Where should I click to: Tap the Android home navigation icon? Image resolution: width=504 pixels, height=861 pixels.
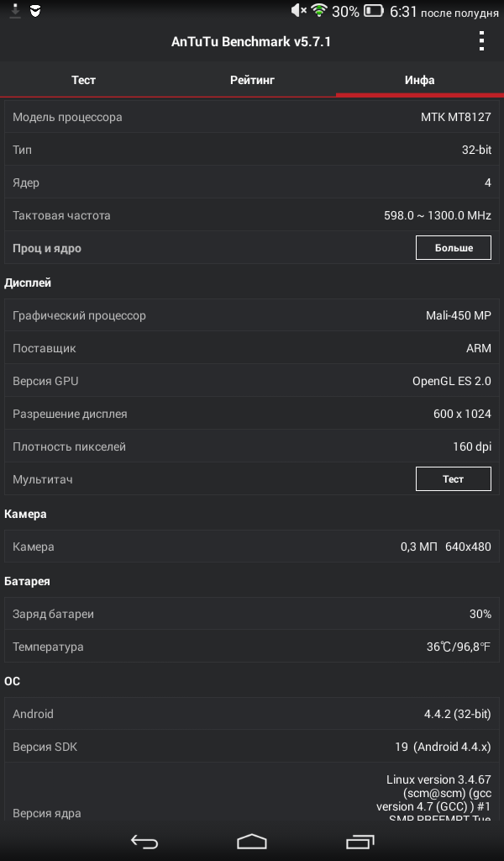pyautogui.click(x=252, y=842)
